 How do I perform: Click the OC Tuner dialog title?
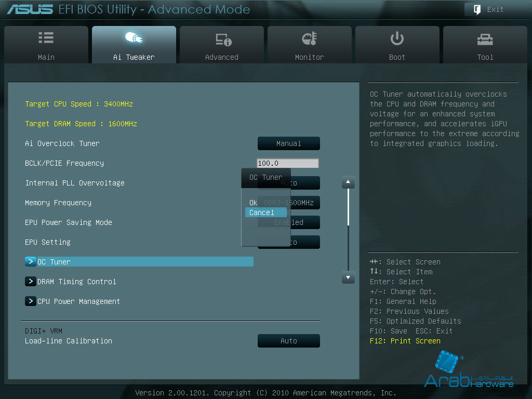[x=265, y=177]
